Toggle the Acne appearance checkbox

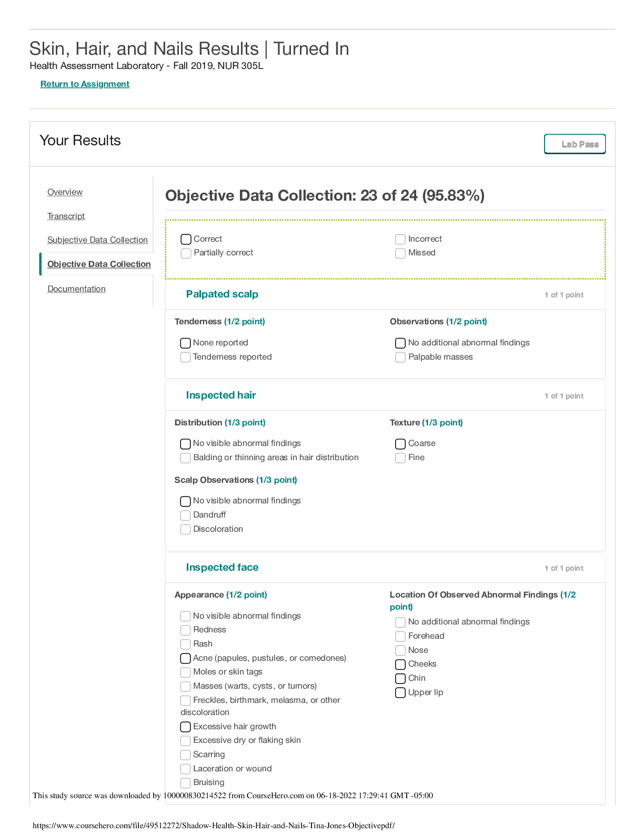pos(186,659)
